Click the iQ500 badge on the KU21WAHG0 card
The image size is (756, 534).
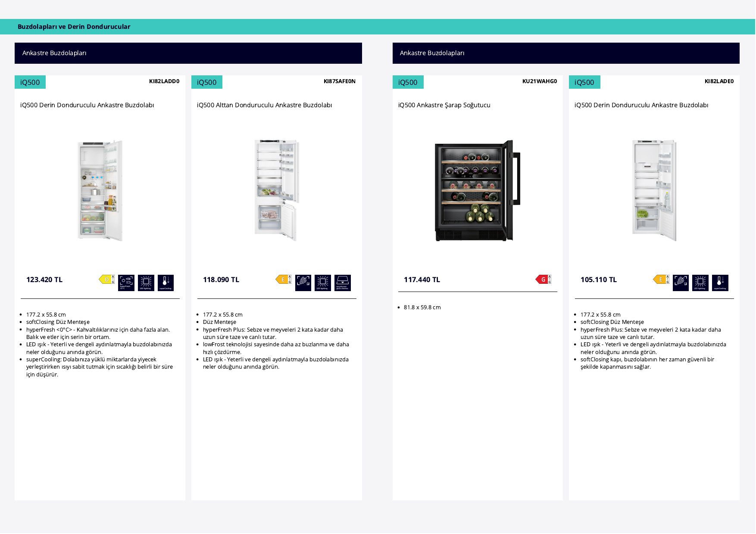coord(408,82)
